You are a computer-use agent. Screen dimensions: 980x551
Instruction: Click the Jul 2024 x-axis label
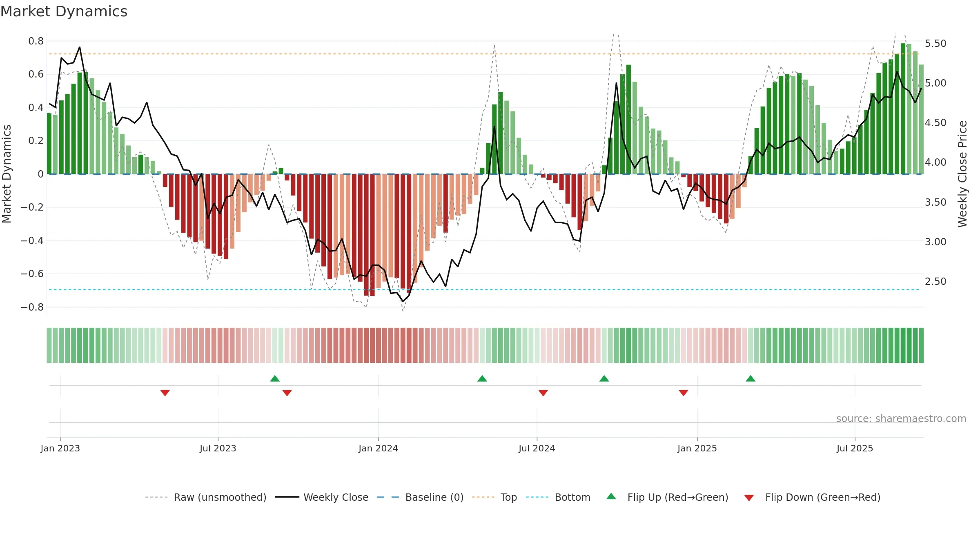[537, 448]
